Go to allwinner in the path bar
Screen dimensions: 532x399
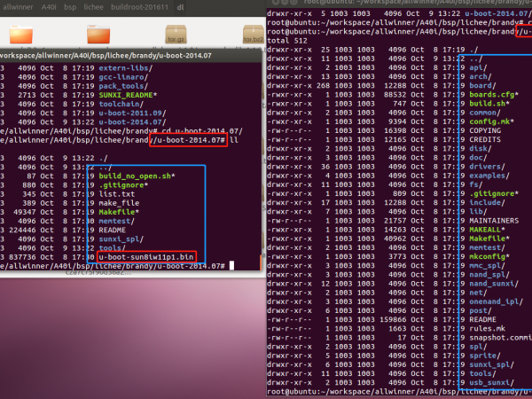coord(19,5)
